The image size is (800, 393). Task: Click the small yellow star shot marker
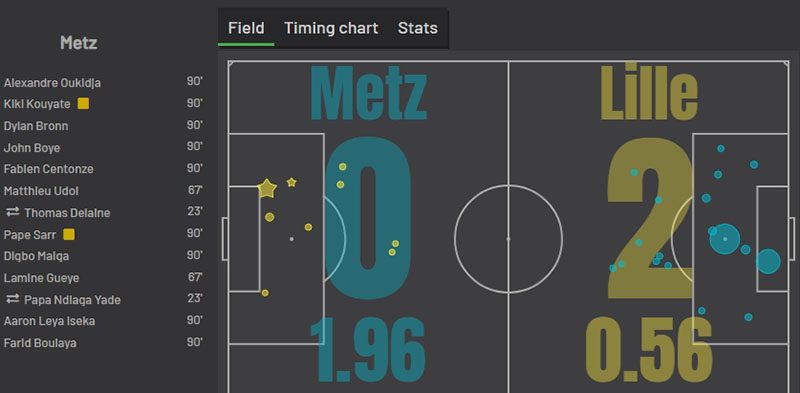pos(291,182)
